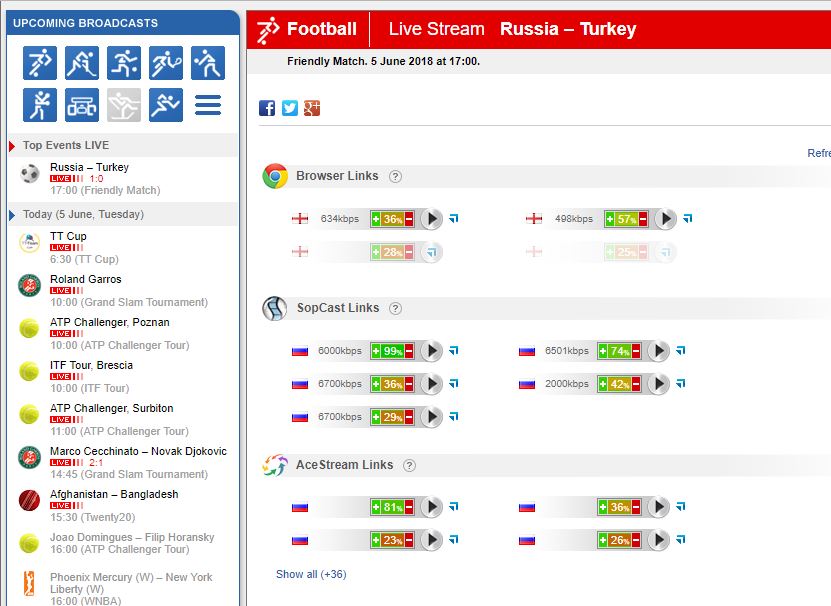Vote up the 2000kbps SopCast stream
Screen dimensions: 831x606
[x=603, y=384]
